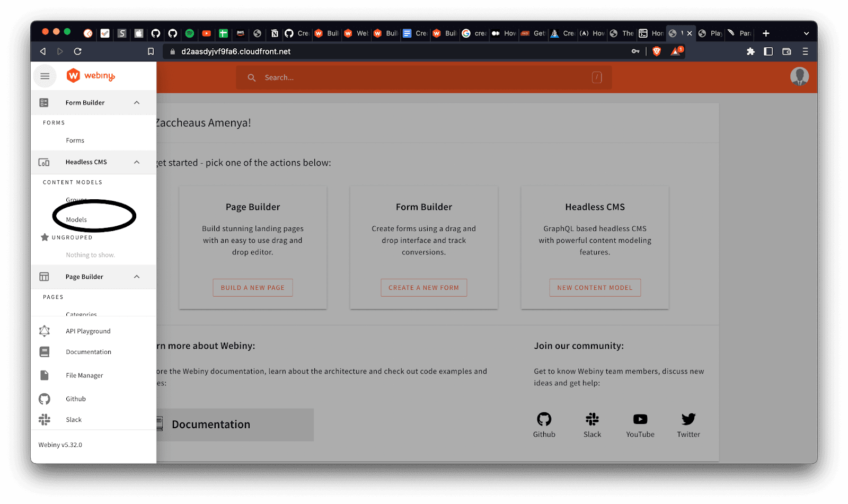Select Forms in the sidebar
This screenshot has height=504, width=848.
pyautogui.click(x=75, y=140)
